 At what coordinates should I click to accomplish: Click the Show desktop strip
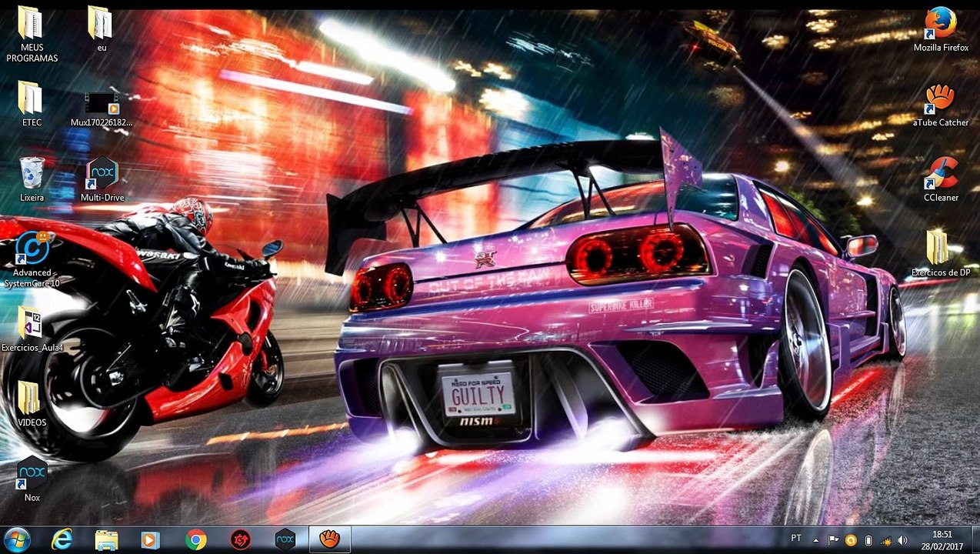[975, 539]
